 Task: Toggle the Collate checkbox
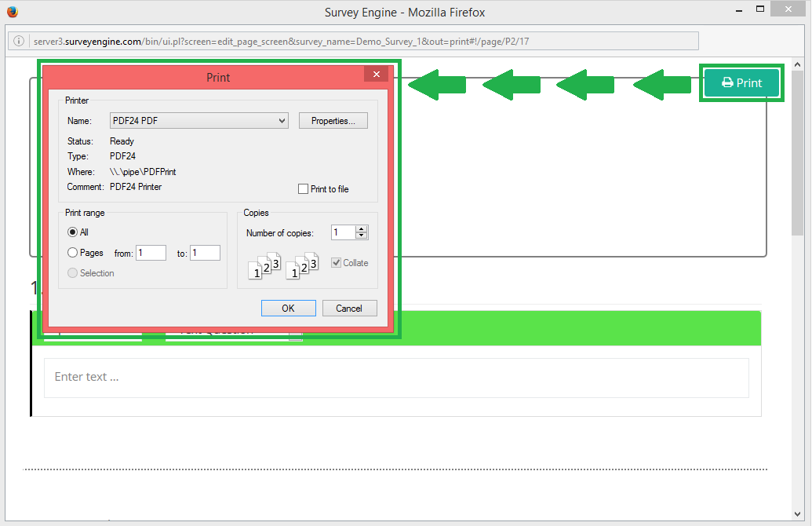coord(337,263)
